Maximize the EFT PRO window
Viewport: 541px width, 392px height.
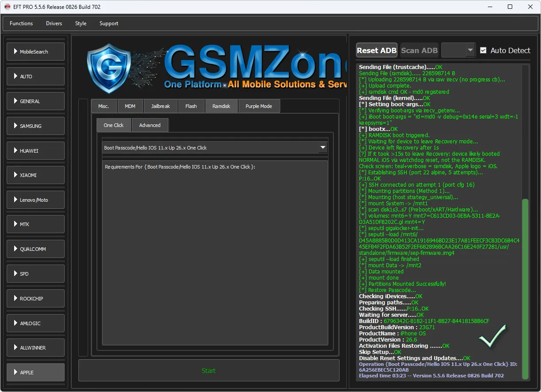tap(510, 7)
